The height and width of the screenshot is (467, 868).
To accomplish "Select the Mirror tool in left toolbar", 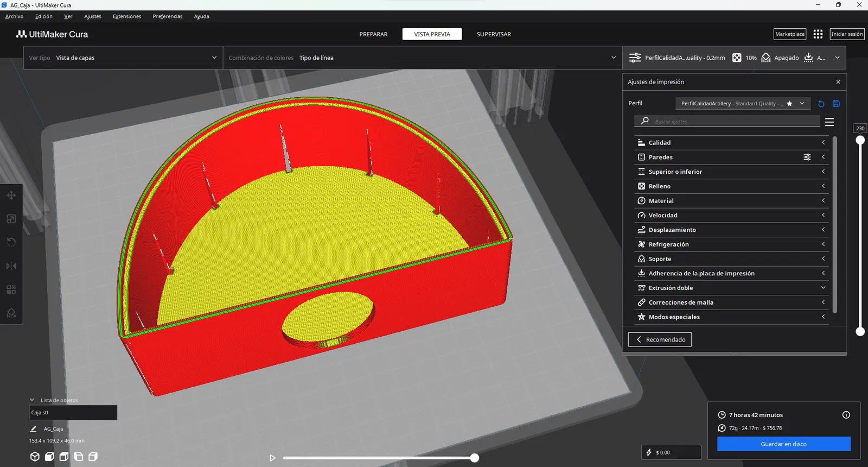I will pyautogui.click(x=11, y=266).
